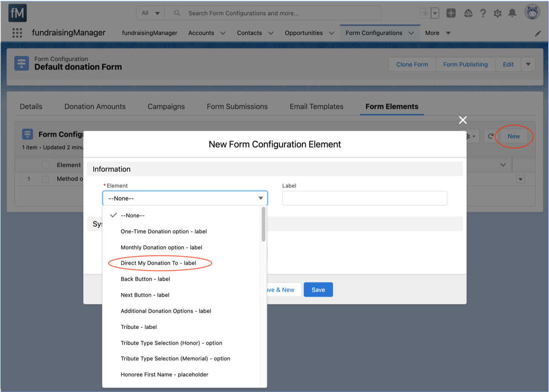Click the related list refresh icon

[x=490, y=136]
